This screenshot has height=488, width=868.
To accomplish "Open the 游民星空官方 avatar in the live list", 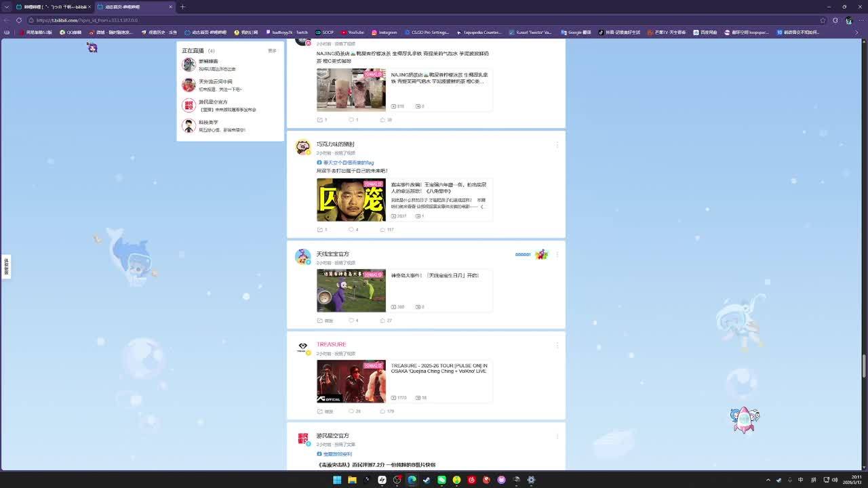I will (189, 105).
